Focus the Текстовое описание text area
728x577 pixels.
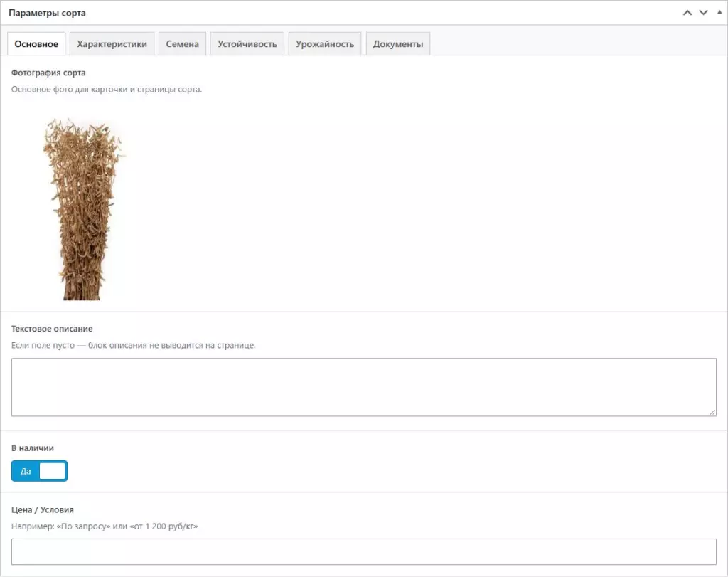click(364, 387)
